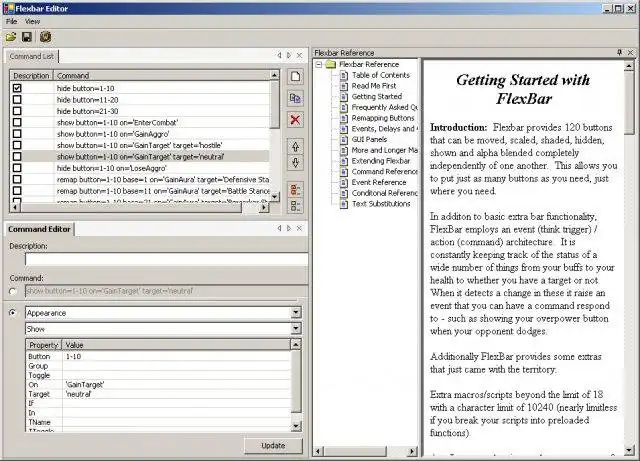Check the 'hide button=11-20' checkbox
This screenshot has height=461, width=640.
pyautogui.click(x=17, y=100)
